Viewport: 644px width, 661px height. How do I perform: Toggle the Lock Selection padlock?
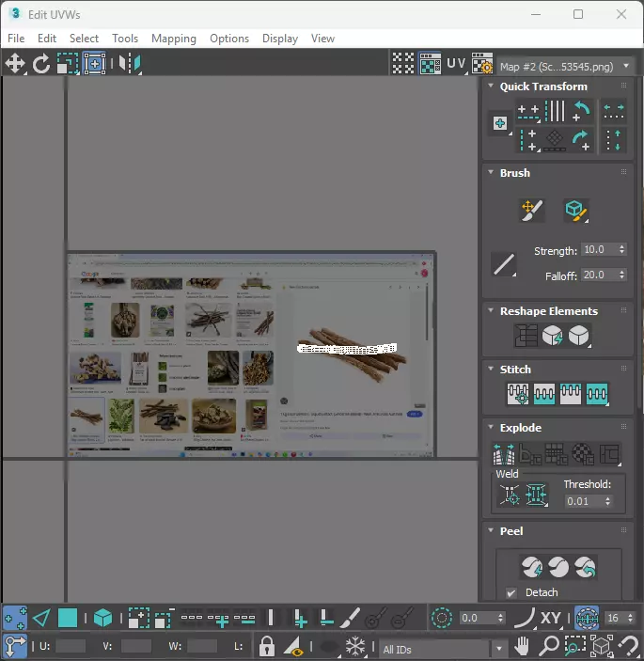pos(266,645)
